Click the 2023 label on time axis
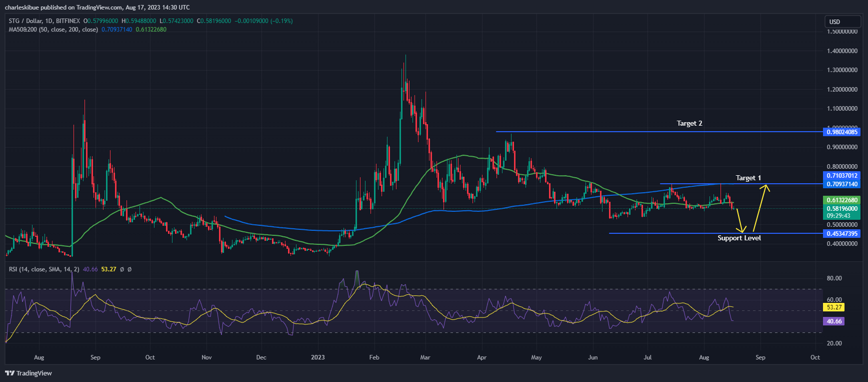Screen dimensions: 868x382 [317, 357]
